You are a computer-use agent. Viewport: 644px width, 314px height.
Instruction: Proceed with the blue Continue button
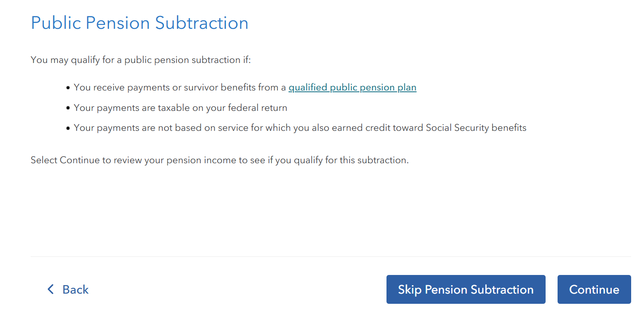(x=594, y=290)
